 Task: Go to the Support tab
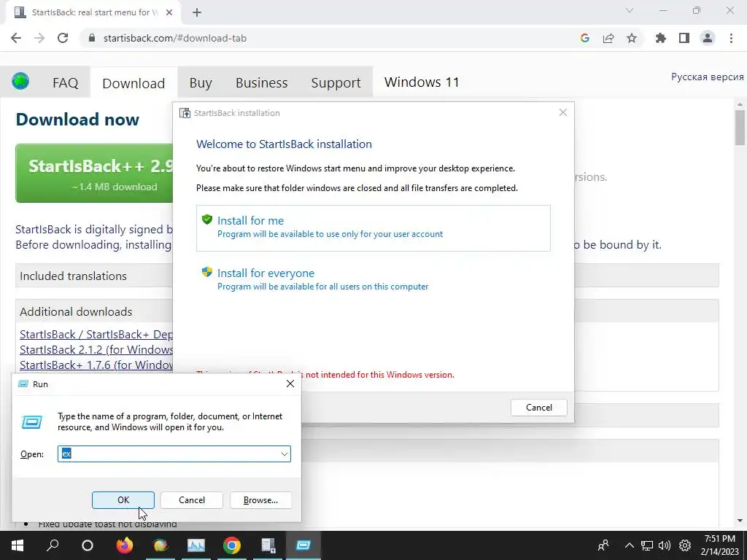[336, 83]
